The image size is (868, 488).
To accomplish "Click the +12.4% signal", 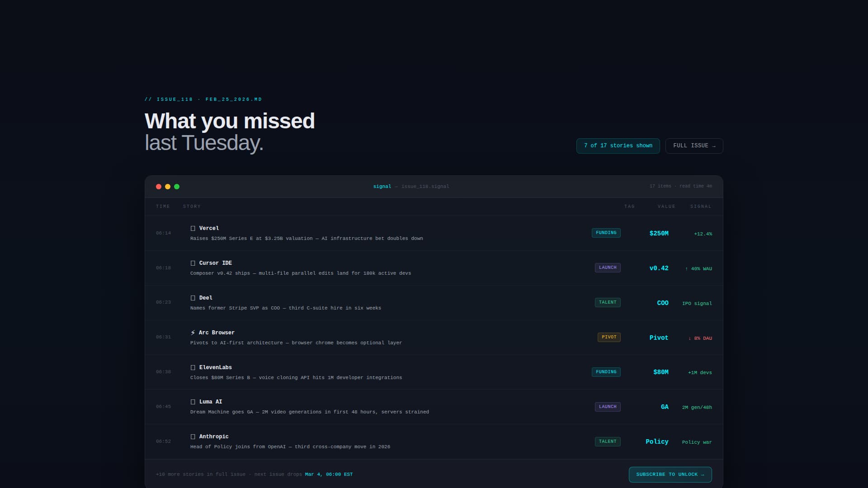I will (703, 234).
